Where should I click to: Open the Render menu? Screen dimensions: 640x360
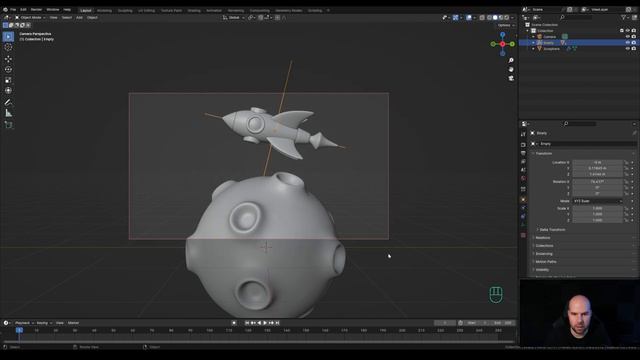(36, 9)
